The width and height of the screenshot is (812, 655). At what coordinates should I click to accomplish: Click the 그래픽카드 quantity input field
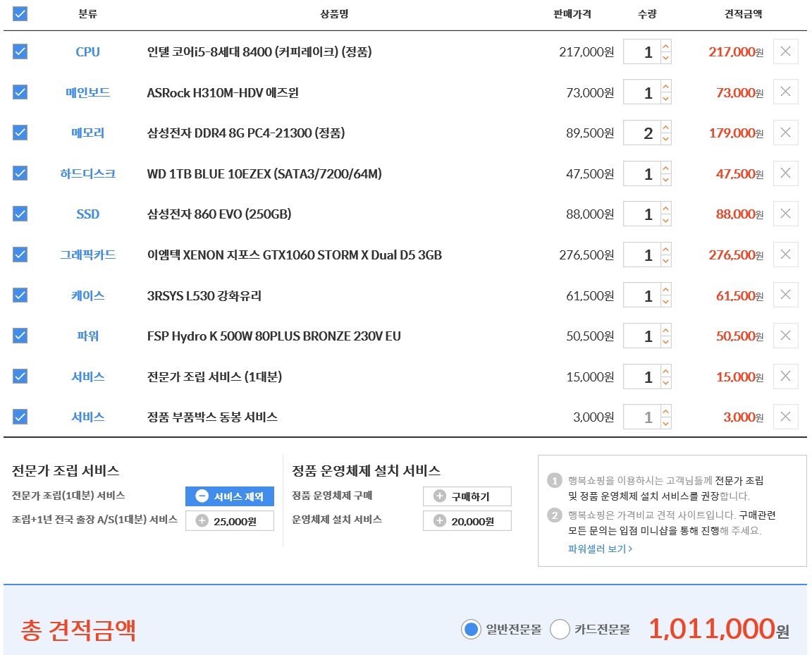pos(642,255)
